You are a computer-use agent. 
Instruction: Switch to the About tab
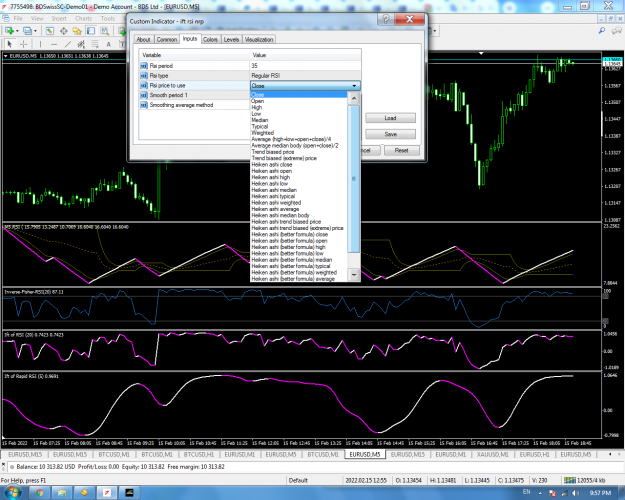[143, 39]
